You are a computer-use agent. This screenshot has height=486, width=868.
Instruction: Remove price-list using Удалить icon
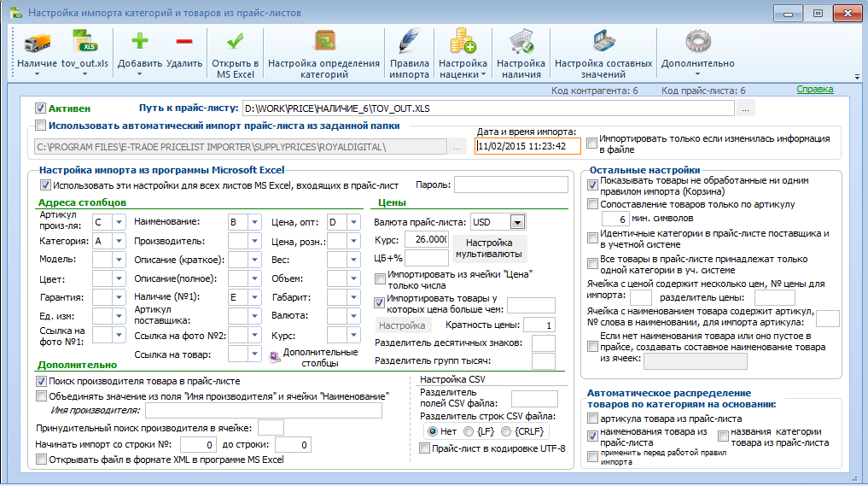point(184,42)
